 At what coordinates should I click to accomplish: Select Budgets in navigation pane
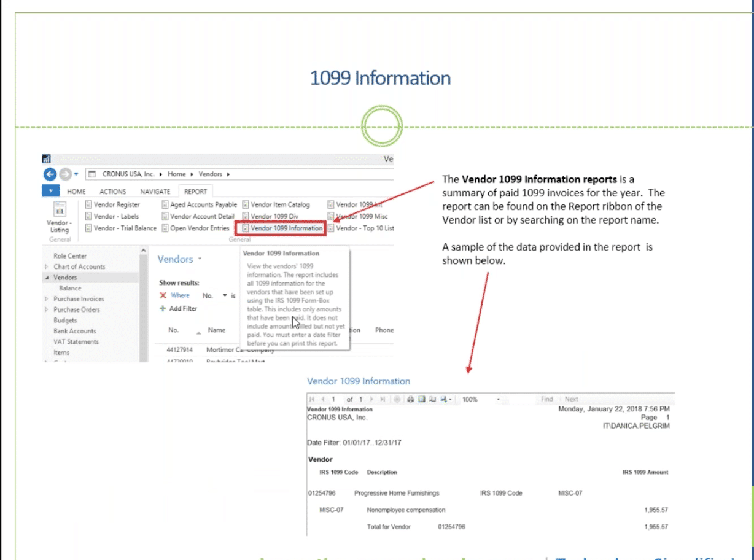point(65,321)
